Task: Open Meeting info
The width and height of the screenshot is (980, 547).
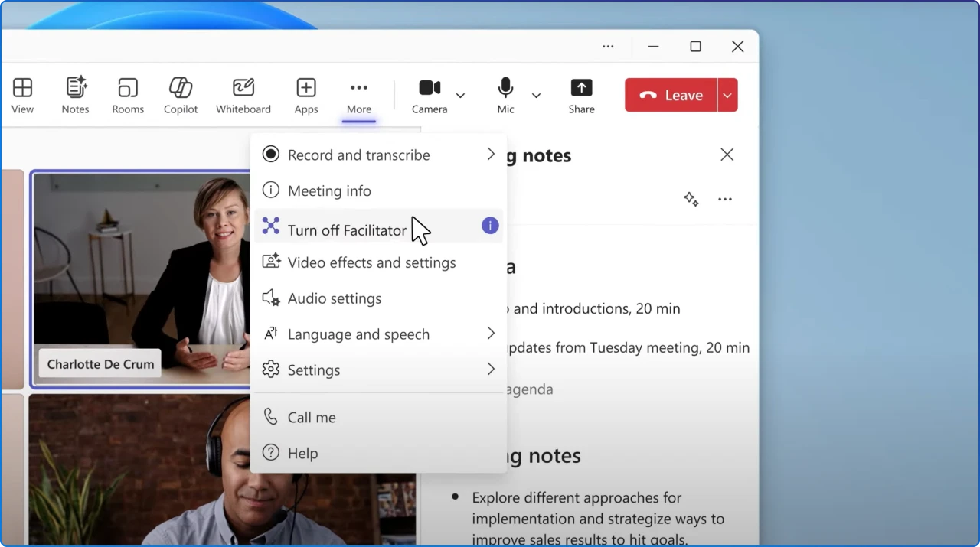Action: (x=379, y=190)
